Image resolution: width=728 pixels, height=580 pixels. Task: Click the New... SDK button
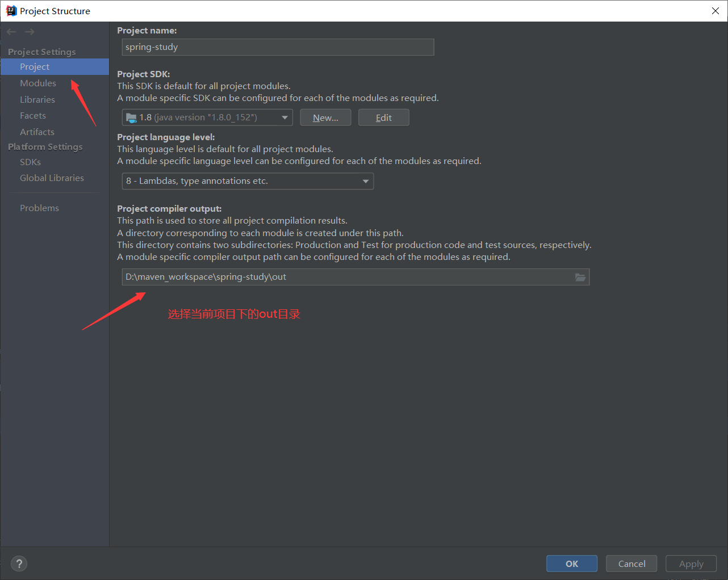[325, 117]
